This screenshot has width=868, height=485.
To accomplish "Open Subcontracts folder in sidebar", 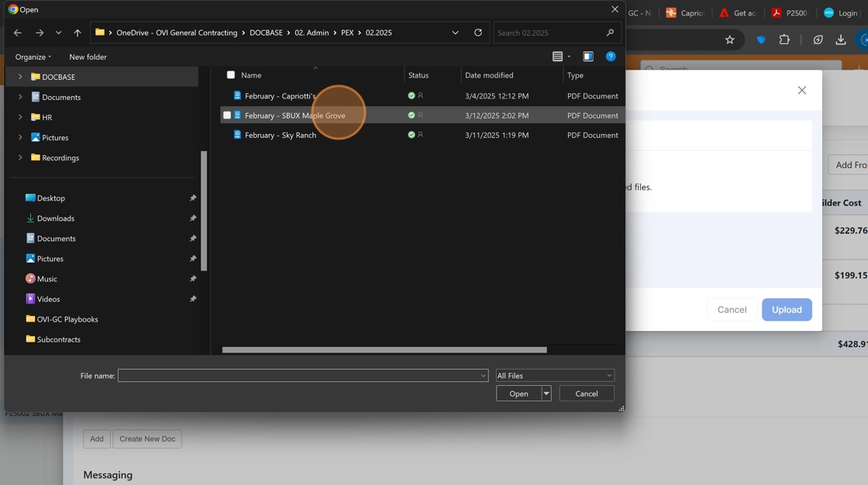I will coord(58,339).
